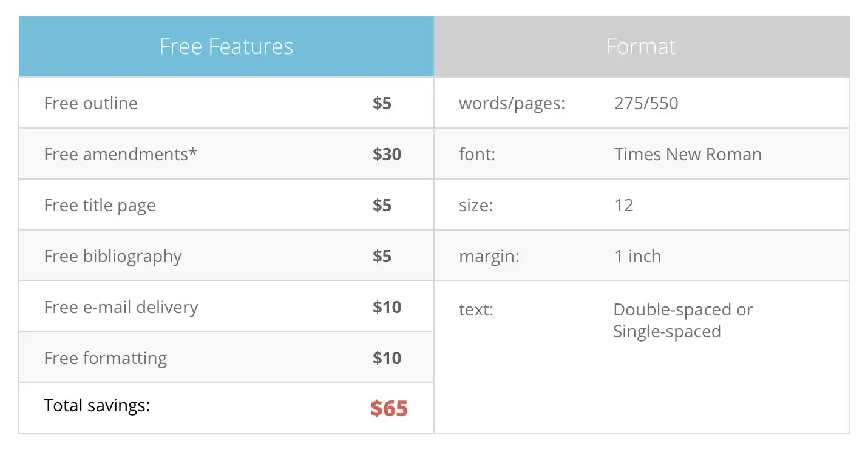Click the Free Features header
This screenshot has height=455, width=868.
[x=226, y=47]
